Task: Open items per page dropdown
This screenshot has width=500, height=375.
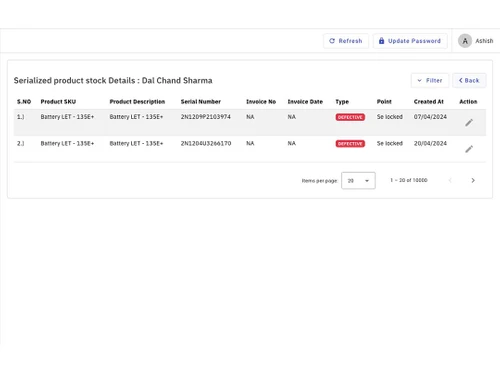Action: pyautogui.click(x=358, y=180)
